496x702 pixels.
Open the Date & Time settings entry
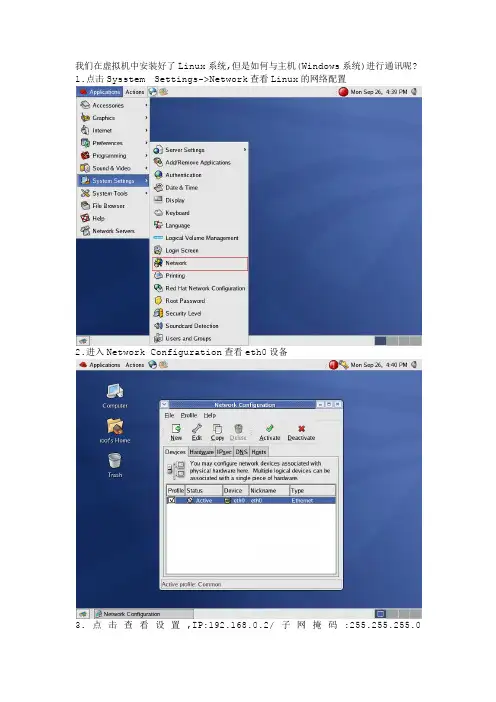[x=198, y=188]
